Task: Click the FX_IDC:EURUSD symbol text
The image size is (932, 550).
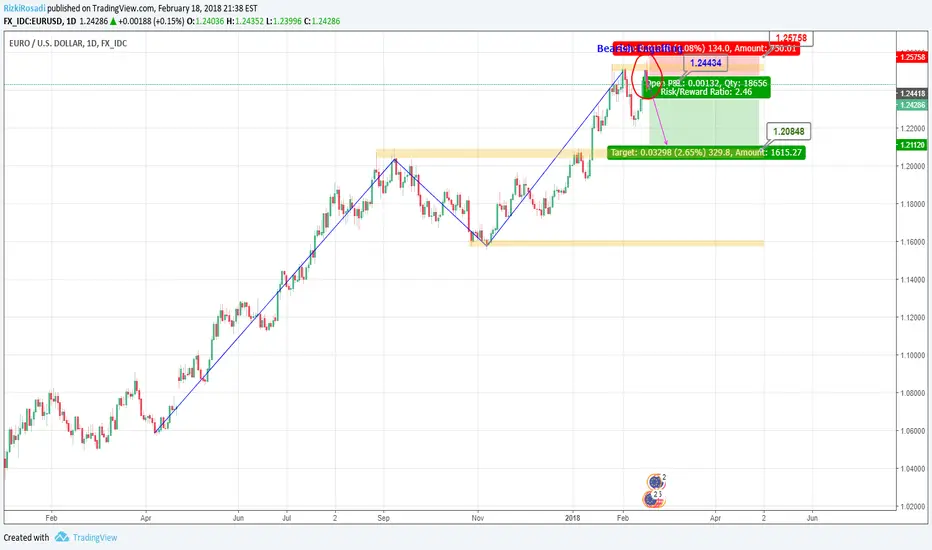Action: [32, 21]
